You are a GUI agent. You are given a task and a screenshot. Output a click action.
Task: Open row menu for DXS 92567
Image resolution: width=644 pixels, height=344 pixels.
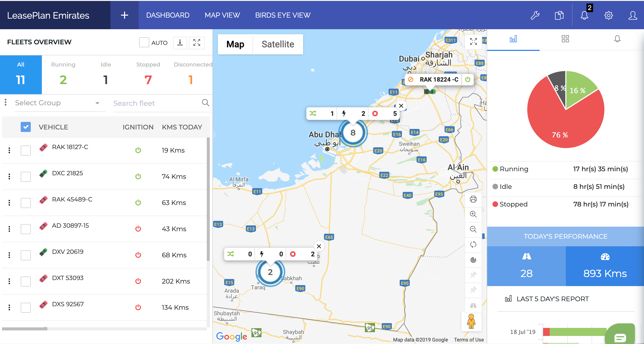tap(9, 307)
